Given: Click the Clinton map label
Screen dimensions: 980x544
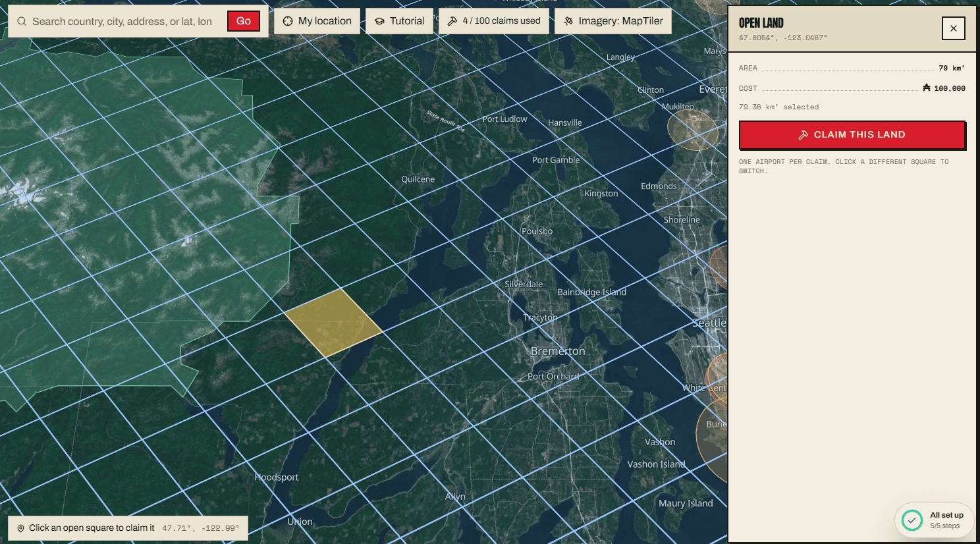Looking at the screenshot, I should [651, 90].
